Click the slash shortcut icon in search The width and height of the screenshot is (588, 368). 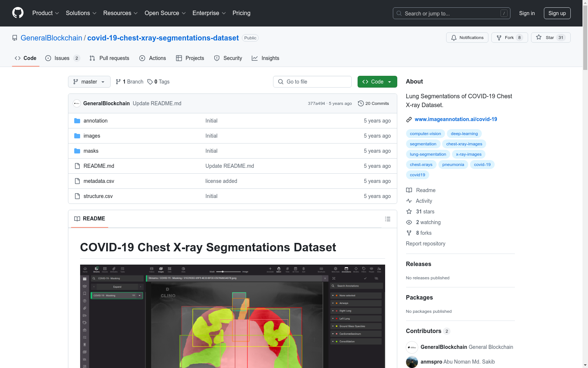(504, 13)
